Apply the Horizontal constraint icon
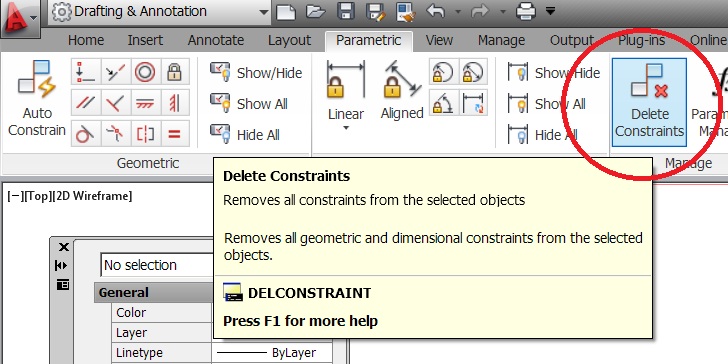This screenshot has height=364, width=728. tap(145, 103)
